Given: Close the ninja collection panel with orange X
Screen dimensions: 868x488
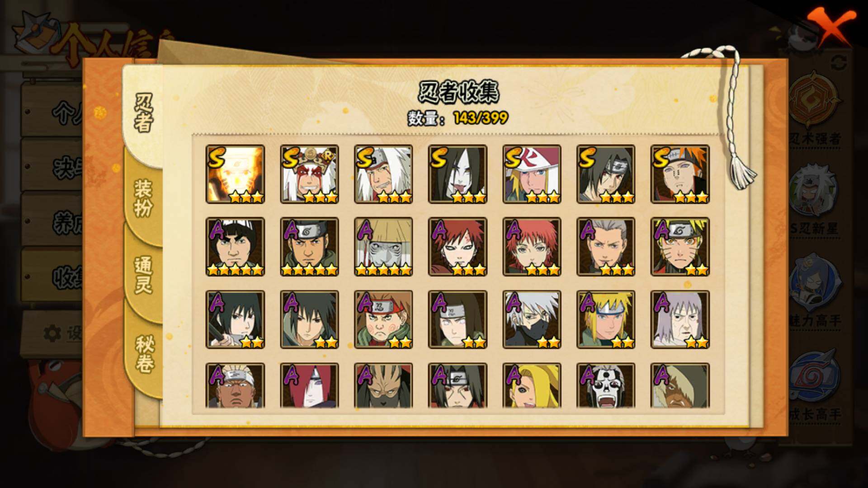Looking at the screenshot, I should point(831,26).
